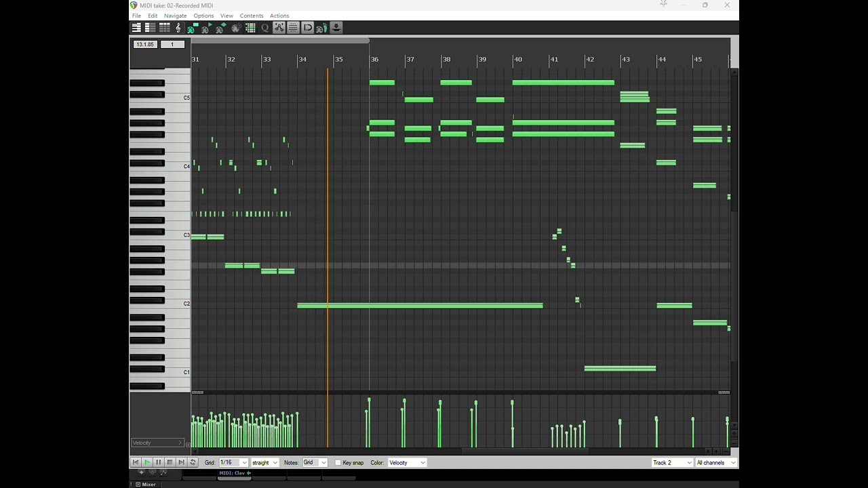Click the 13.1.85 position field
This screenshot has height=488, width=868.
[x=145, y=45]
